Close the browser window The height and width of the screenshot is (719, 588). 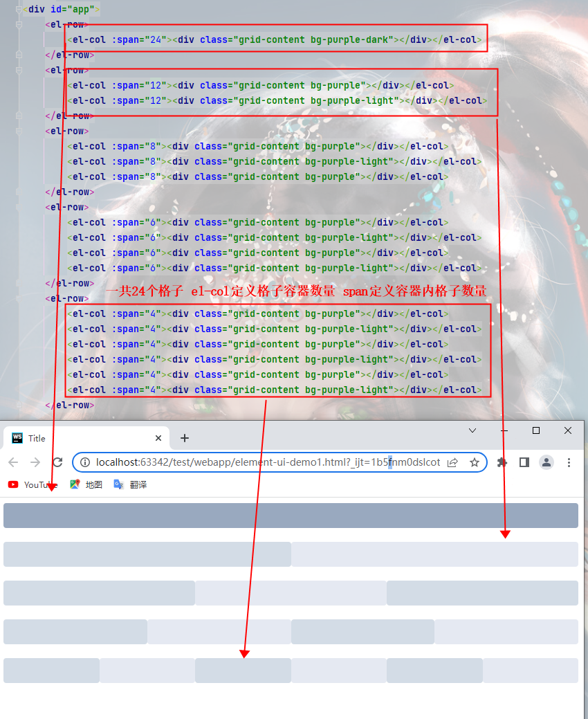pyautogui.click(x=568, y=430)
